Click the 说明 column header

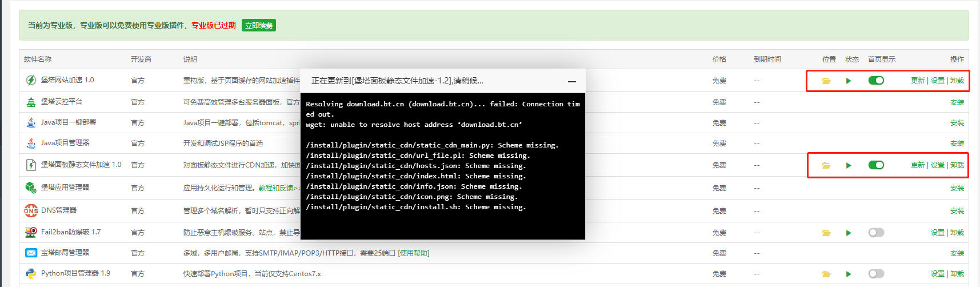(x=190, y=59)
